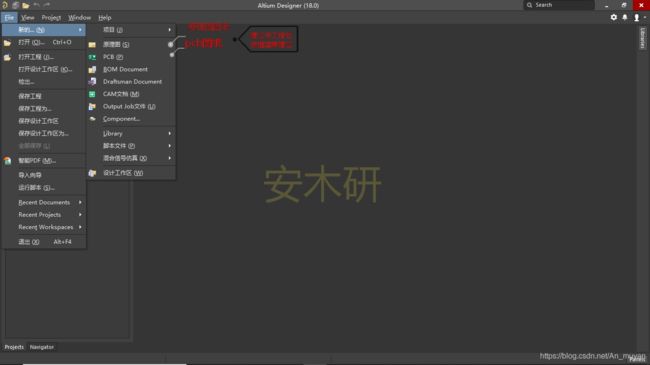Viewport: 650px width, 365px height.
Task: Open the dropdown arrow beside user icon
Action: tap(645, 17)
